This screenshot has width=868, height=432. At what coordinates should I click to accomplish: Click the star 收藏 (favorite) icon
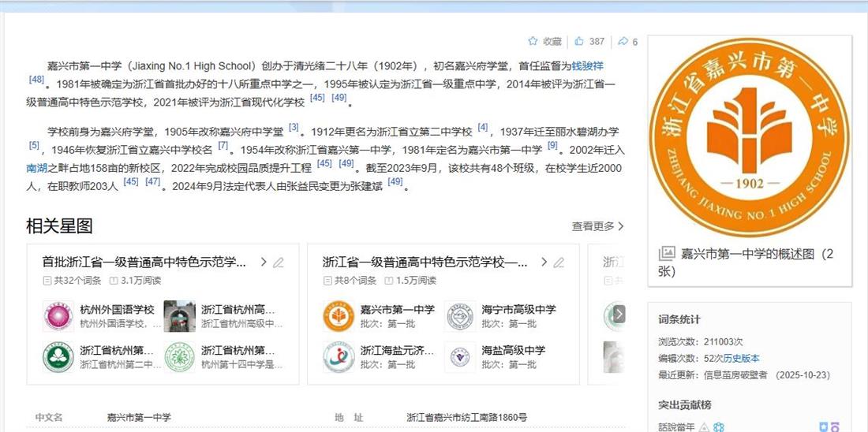click(x=533, y=41)
